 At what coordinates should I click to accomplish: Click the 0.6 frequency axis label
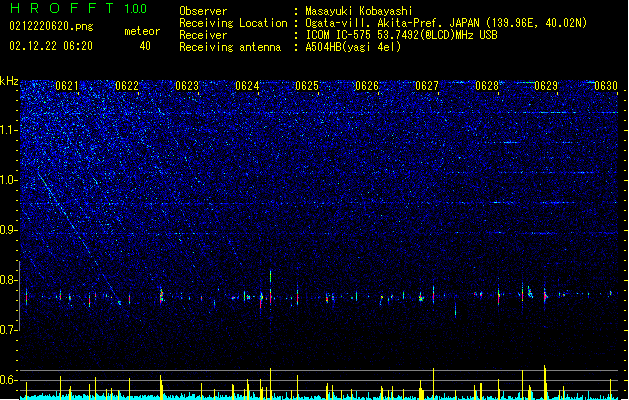(9, 380)
